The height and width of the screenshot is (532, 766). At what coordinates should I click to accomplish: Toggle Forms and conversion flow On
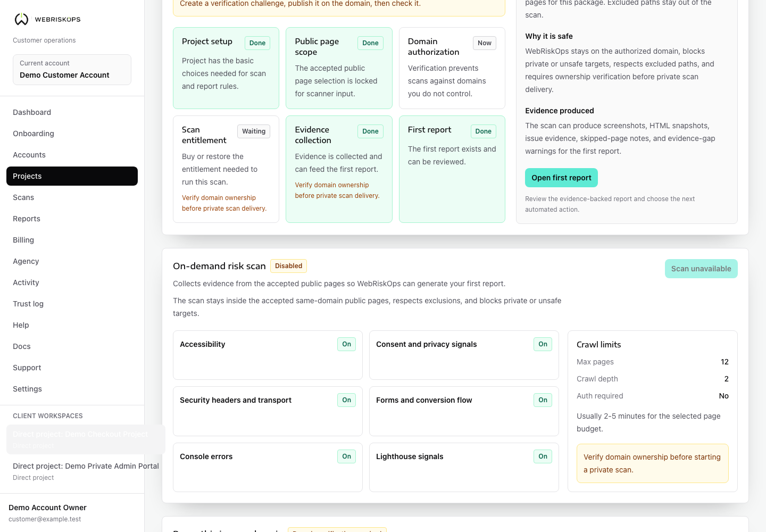pyautogui.click(x=543, y=400)
